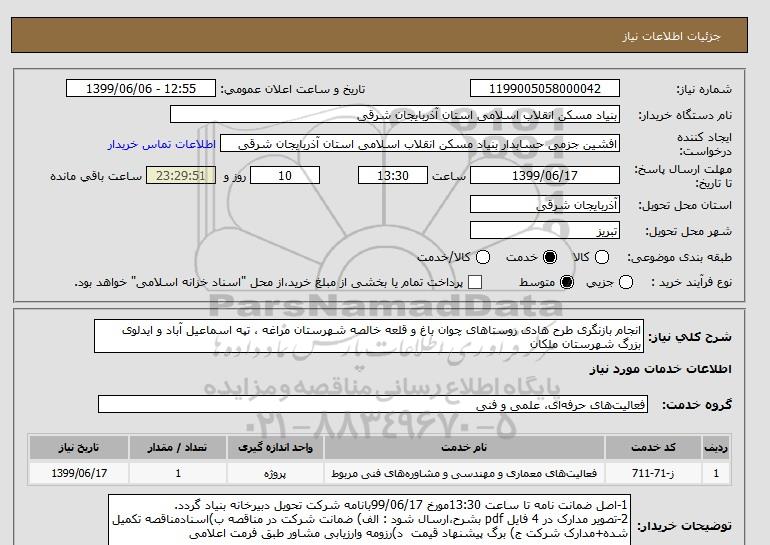The width and height of the screenshot is (770, 545).
Task: Select the کالا/خدمت radio button
Action: point(483,257)
